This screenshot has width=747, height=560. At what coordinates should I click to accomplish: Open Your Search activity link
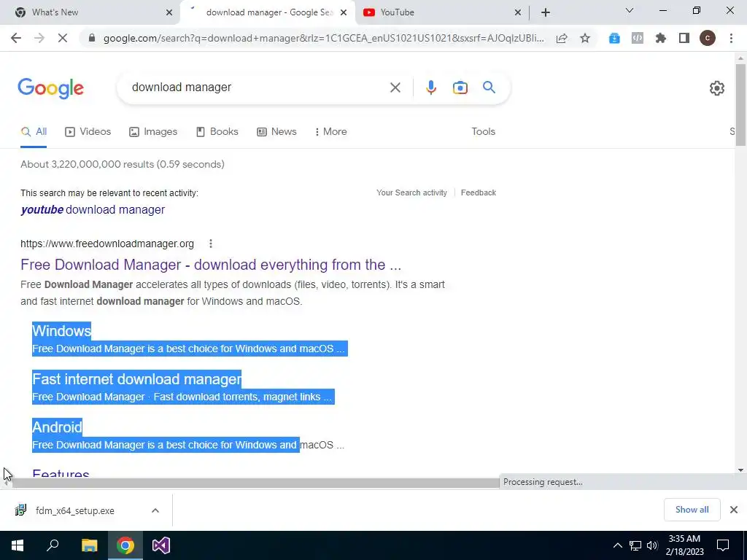tap(411, 192)
